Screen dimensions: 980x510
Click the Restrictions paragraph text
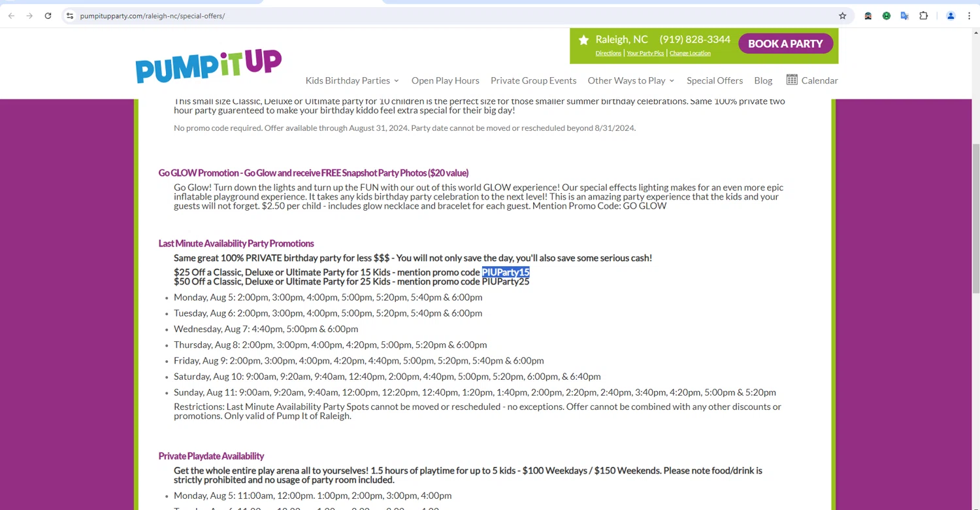point(478,411)
